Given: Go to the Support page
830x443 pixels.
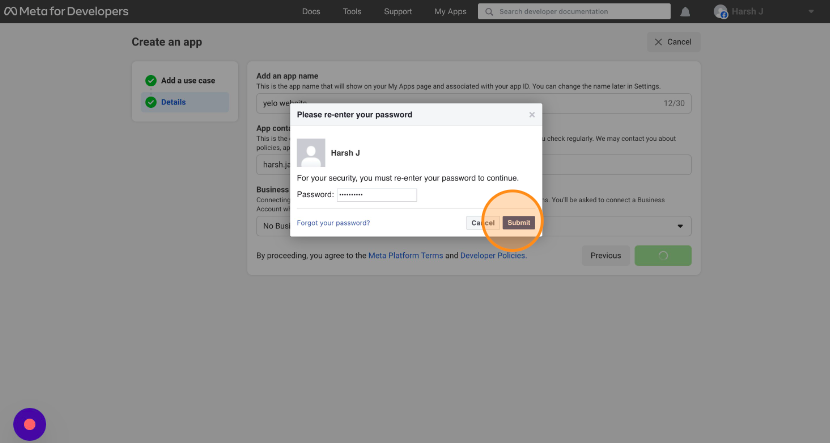Looking at the screenshot, I should coord(397,12).
